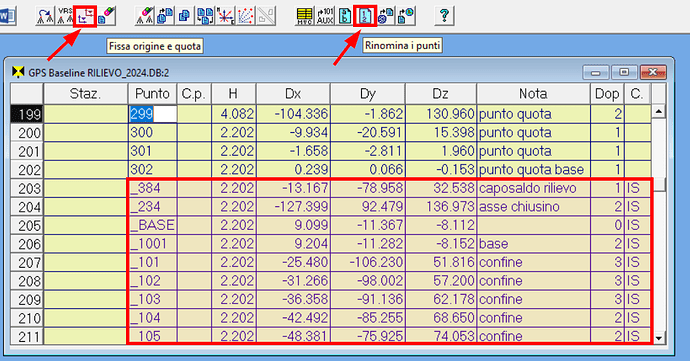The height and width of the screenshot is (361, 690).
Task: Open help with the question mark icon
Action: [x=444, y=16]
